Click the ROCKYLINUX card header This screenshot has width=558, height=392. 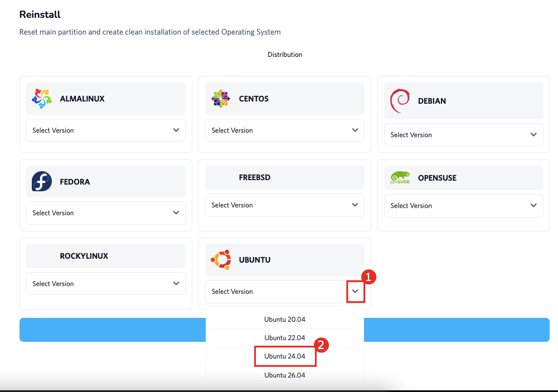pos(106,256)
